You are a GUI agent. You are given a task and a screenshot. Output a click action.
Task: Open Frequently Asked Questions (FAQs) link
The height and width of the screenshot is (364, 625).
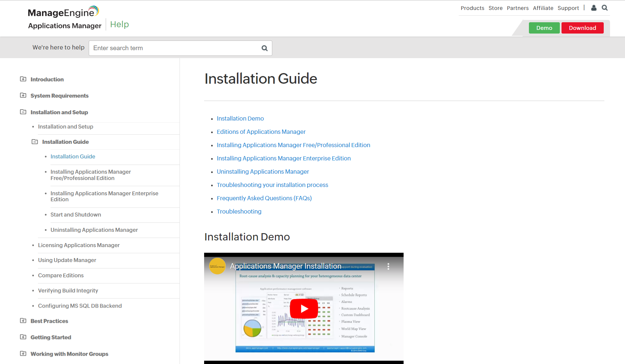coord(264,198)
